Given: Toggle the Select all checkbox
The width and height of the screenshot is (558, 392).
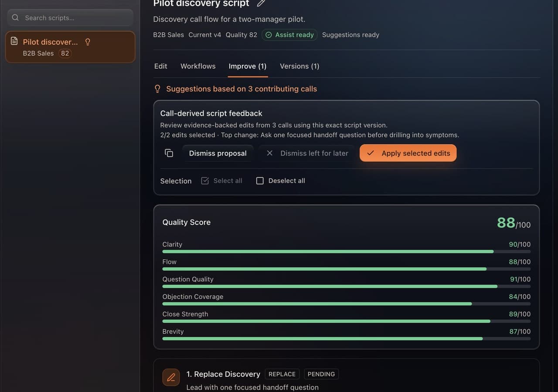Looking at the screenshot, I should point(205,181).
